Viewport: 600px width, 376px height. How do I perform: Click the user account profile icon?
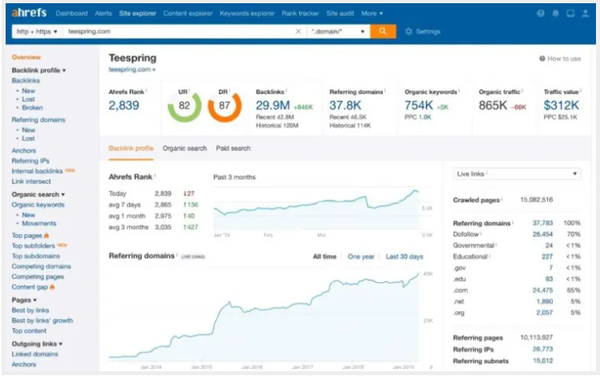tap(585, 13)
